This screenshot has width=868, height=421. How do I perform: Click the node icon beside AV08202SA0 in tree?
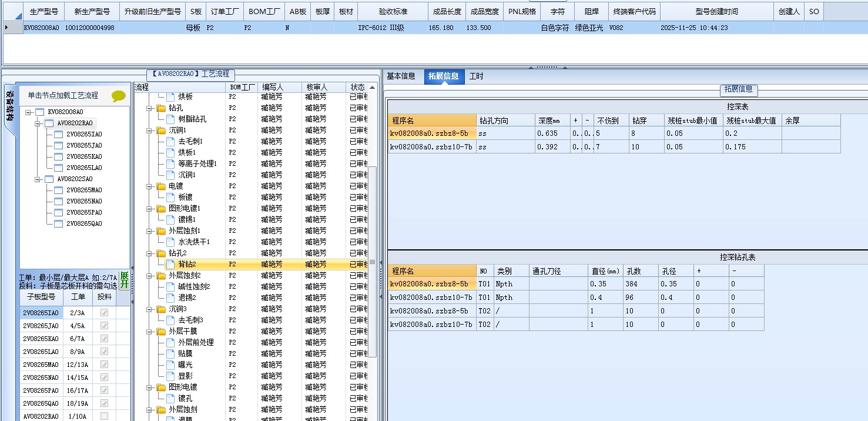point(49,179)
